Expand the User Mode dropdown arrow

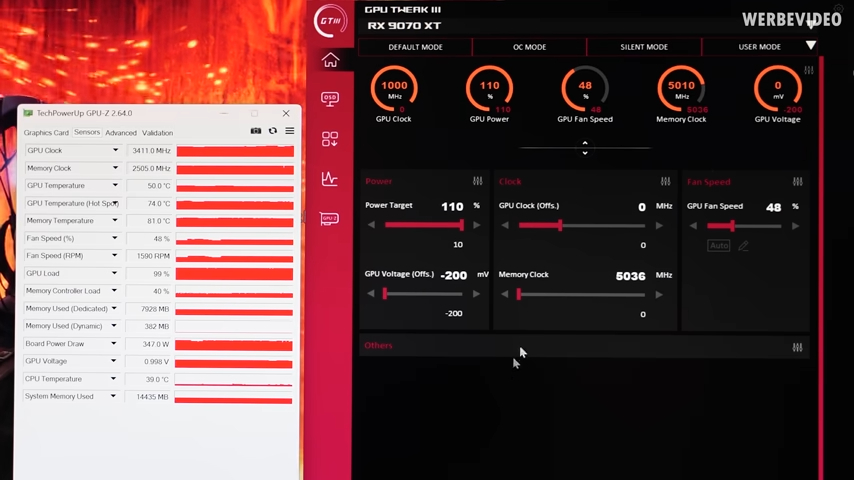point(811,46)
